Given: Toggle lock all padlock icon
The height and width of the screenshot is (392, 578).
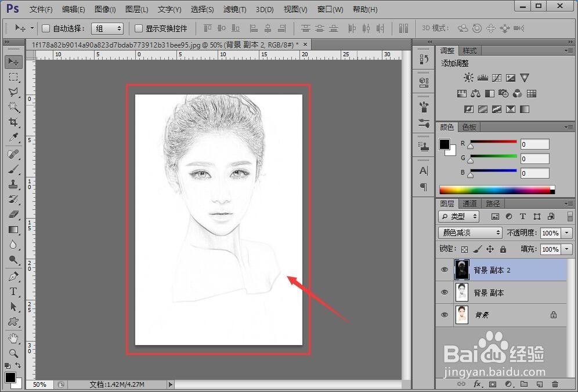Looking at the screenshot, I should coord(503,249).
